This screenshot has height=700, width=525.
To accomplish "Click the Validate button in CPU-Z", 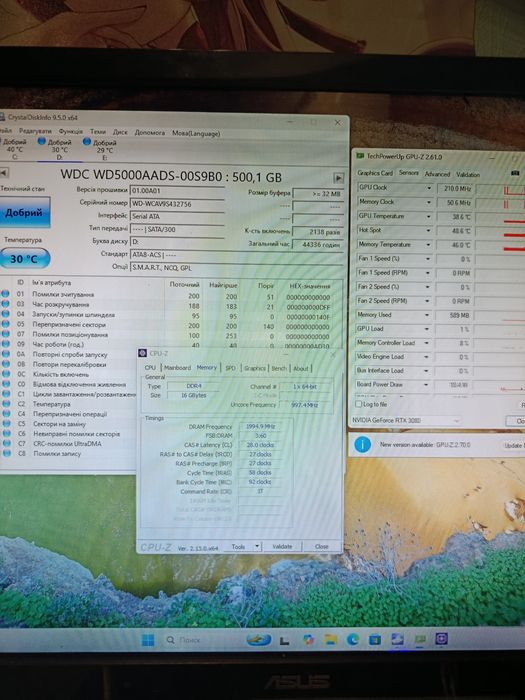I will 282,546.
